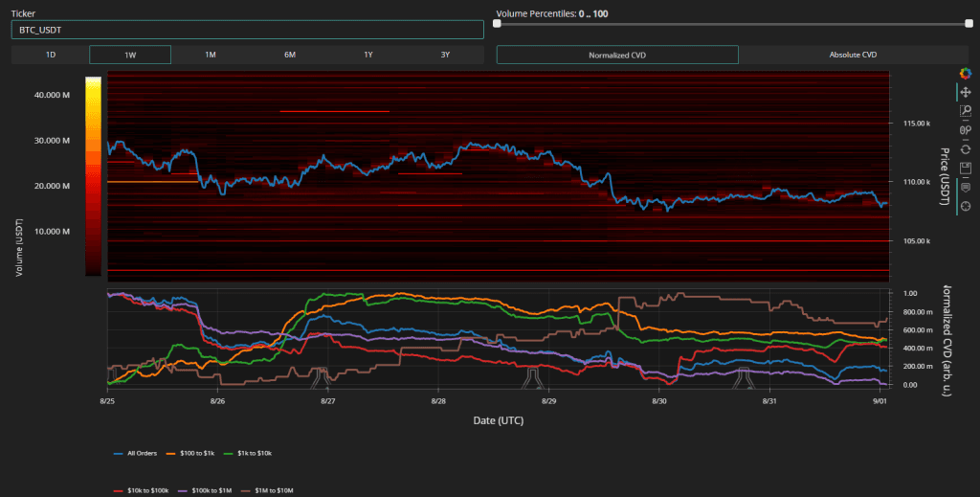Click the Ticker input field

tap(246, 31)
